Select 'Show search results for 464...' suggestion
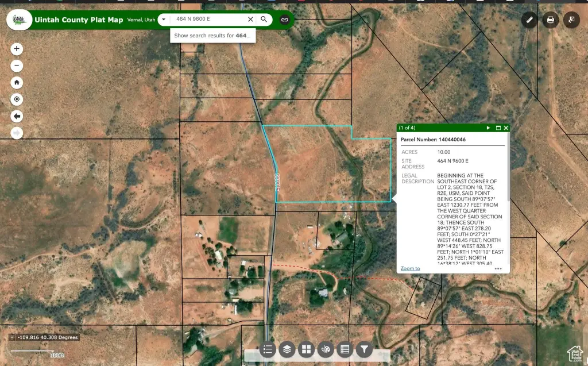The width and height of the screenshot is (588, 366). [x=212, y=36]
